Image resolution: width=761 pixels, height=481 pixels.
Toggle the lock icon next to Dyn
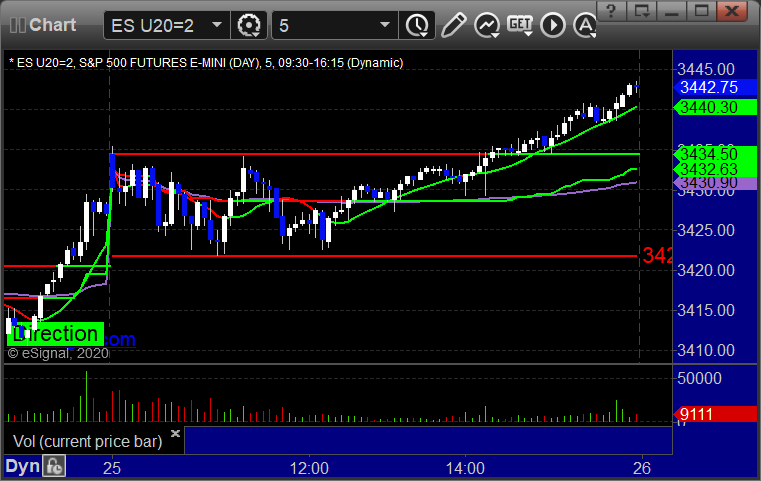pos(54,466)
